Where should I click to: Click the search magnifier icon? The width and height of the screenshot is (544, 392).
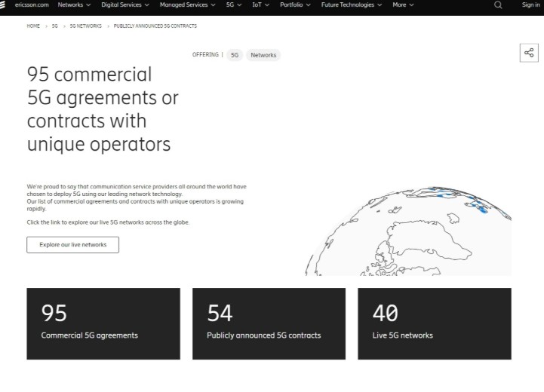498,5
